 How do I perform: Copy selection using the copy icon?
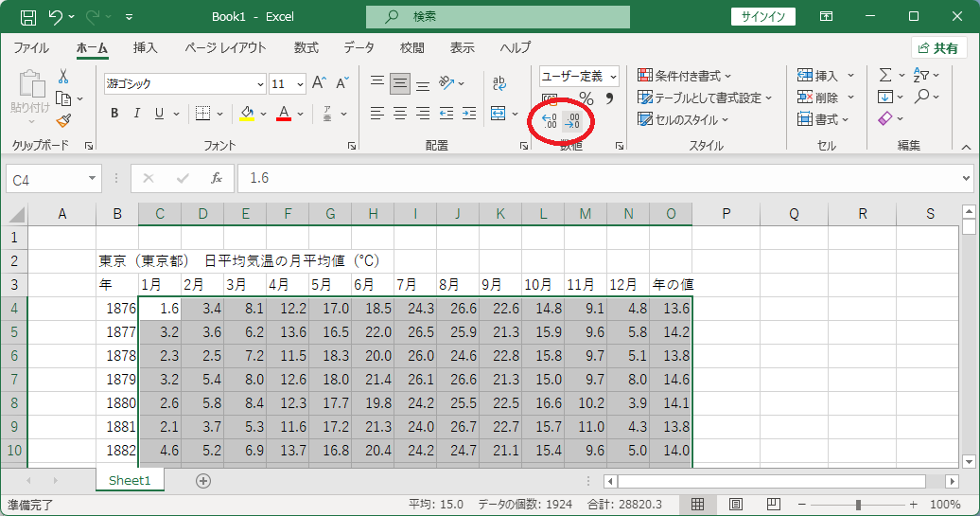[63, 98]
